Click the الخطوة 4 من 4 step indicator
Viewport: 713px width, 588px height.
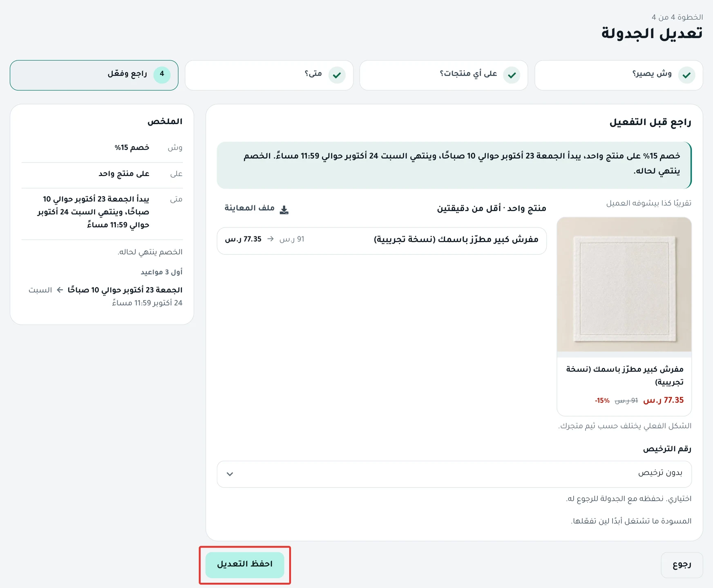click(x=677, y=17)
